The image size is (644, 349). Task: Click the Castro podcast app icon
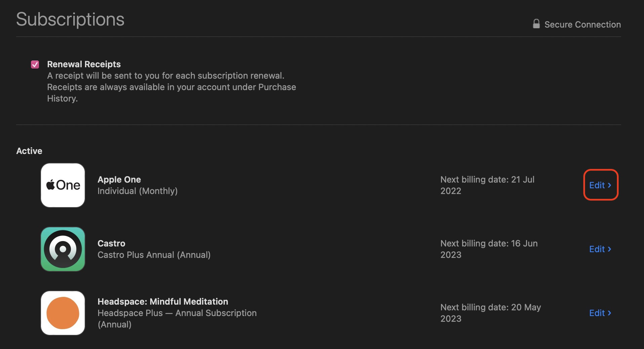[x=63, y=249]
